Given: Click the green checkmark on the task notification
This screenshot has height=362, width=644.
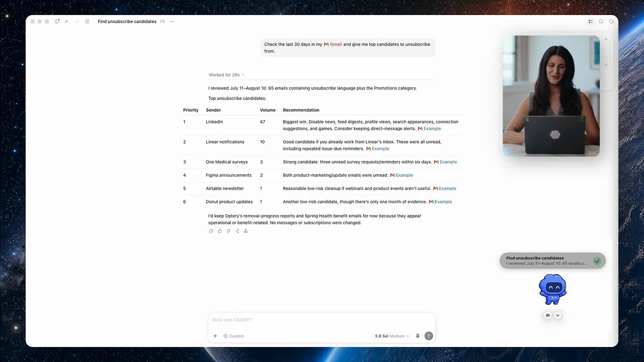Looking at the screenshot, I should point(597,261).
